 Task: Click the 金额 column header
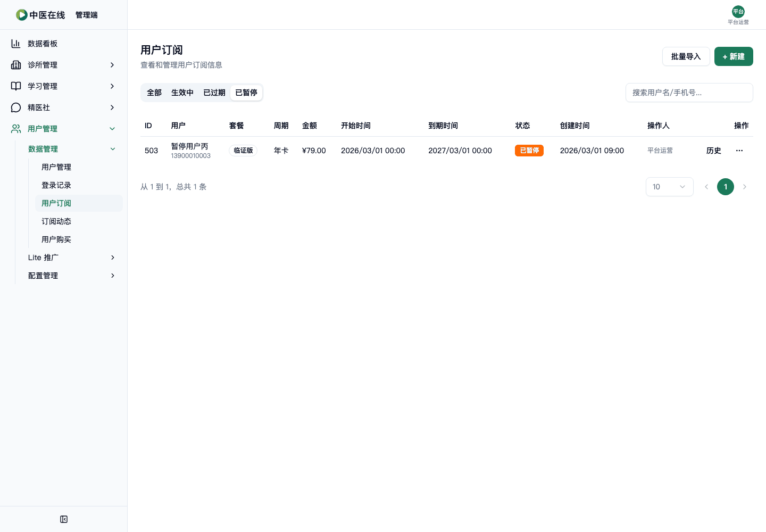309,126
